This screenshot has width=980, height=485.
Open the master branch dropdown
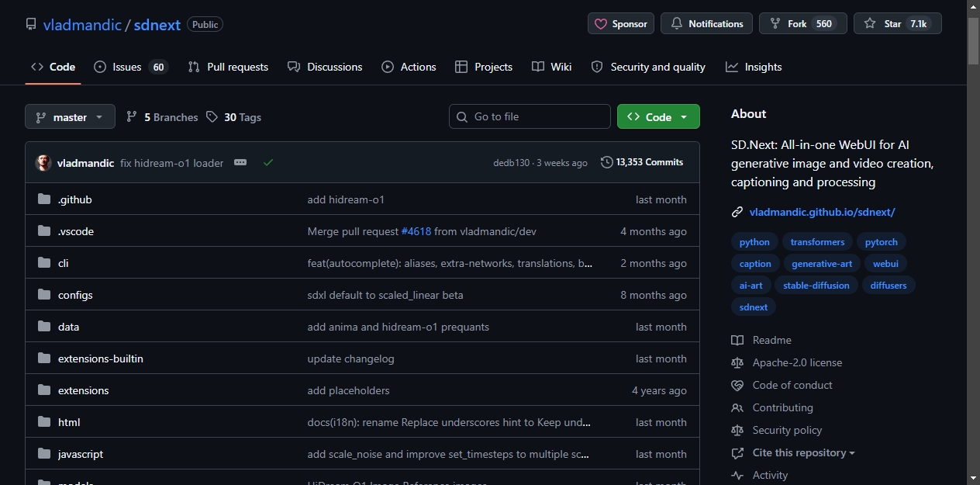pyautogui.click(x=70, y=117)
